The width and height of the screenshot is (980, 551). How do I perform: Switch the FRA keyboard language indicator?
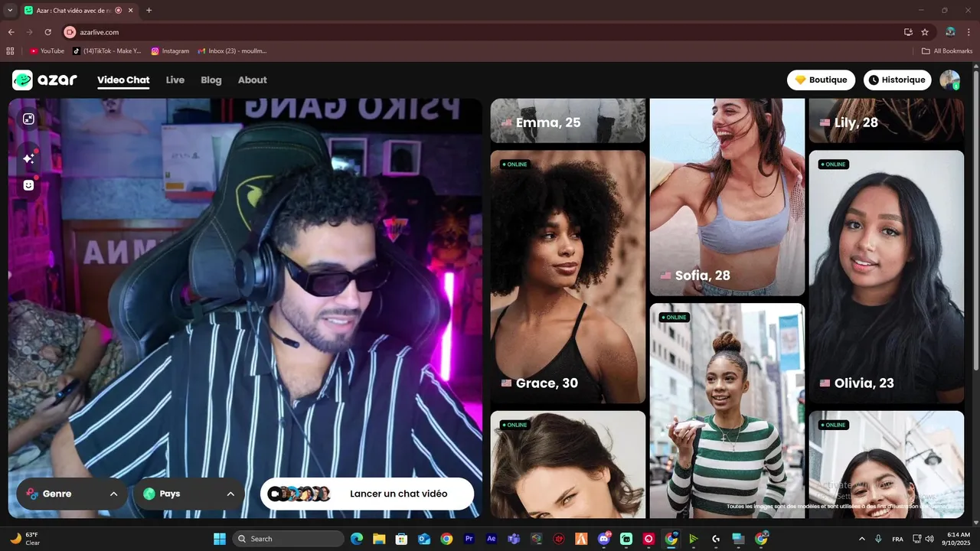click(897, 539)
